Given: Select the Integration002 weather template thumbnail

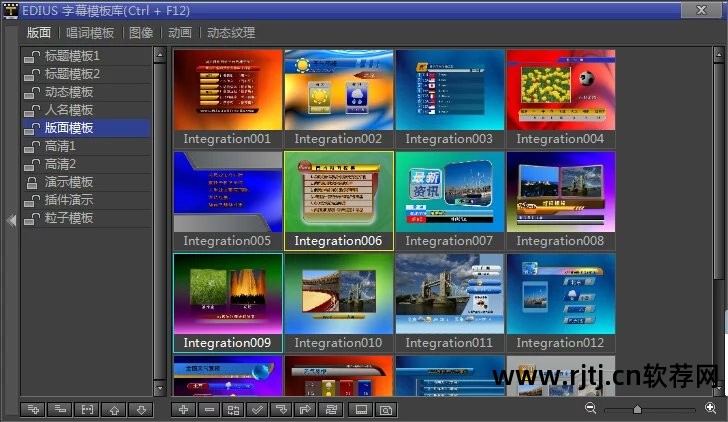Looking at the screenshot, I should pos(338,90).
